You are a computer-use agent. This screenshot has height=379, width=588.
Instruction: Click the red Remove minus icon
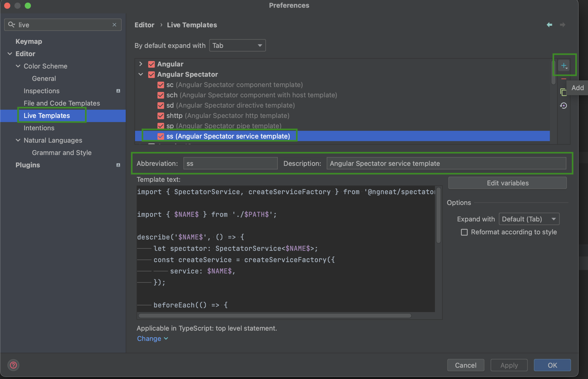tap(564, 79)
